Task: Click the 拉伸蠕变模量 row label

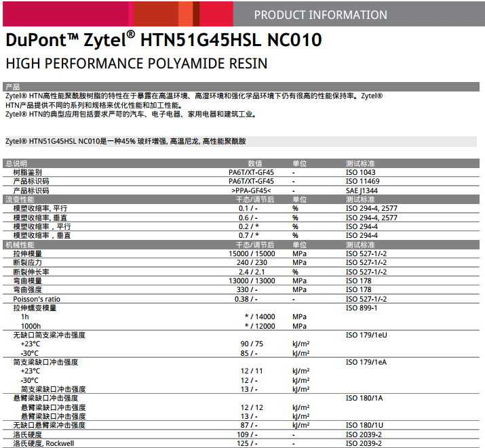Action: click(35, 308)
